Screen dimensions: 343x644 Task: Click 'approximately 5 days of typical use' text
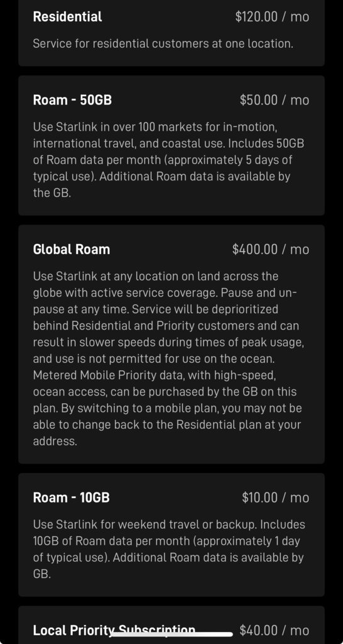[163, 169]
